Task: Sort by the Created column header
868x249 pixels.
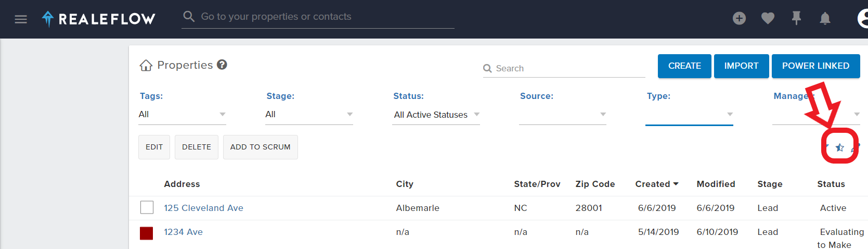Action: click(x=656, y=184)
